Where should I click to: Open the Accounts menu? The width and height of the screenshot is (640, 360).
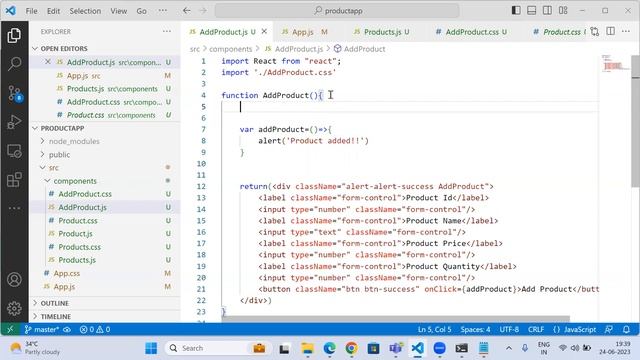click(x=14, y=280)
